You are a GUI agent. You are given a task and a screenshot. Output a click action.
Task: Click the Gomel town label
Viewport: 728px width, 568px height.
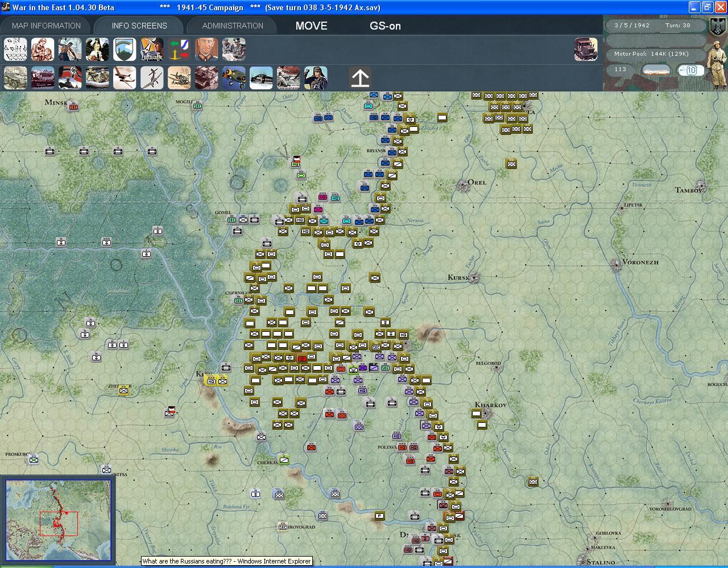pyautogui.click(x=223, y=213)
